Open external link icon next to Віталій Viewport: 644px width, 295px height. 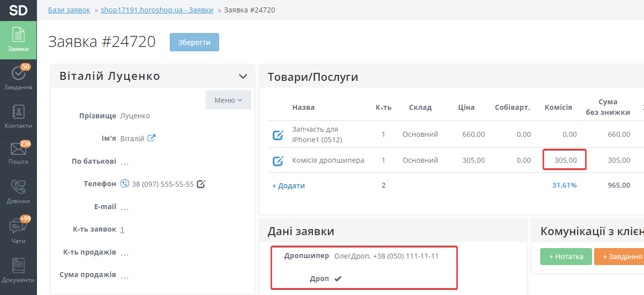(151, 138)
